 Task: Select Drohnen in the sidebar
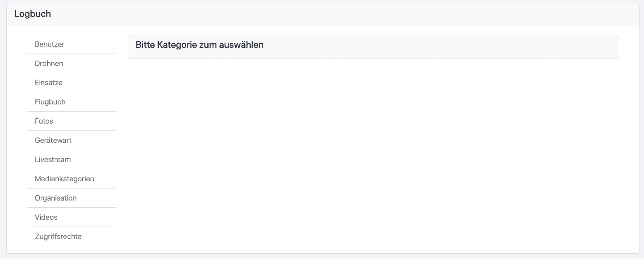(49, 63)
